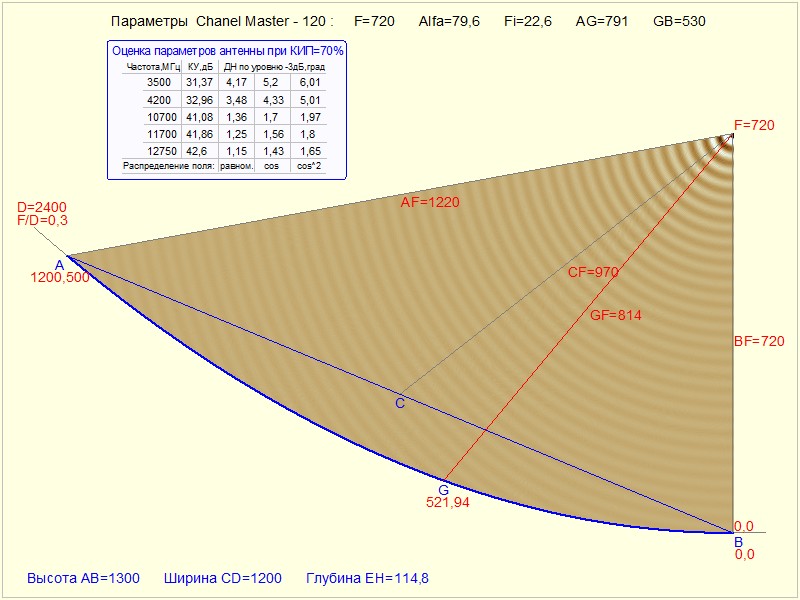Click the 'Частота,МГц' column header
Viewport: 800px width, 600px height.
[x=153, y=67]
